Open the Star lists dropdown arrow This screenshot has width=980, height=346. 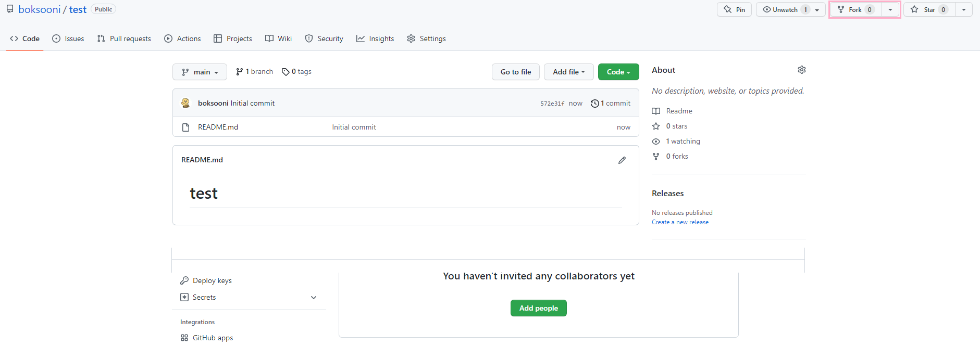964,9
